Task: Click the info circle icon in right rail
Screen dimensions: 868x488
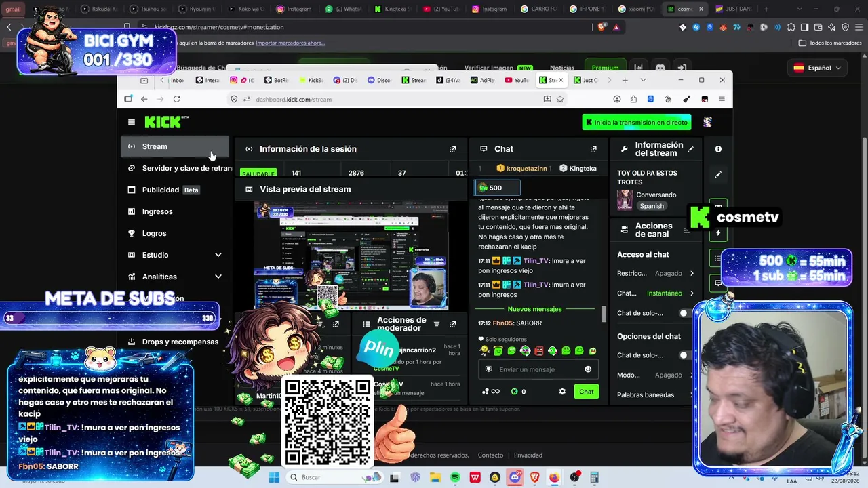Action: point(718,149)
